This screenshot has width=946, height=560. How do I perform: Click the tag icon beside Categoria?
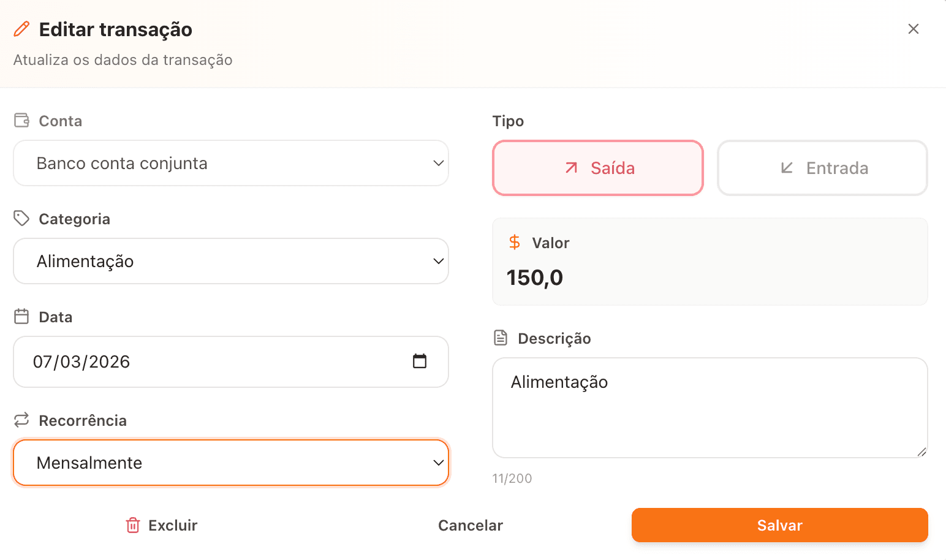pos(21,218)
